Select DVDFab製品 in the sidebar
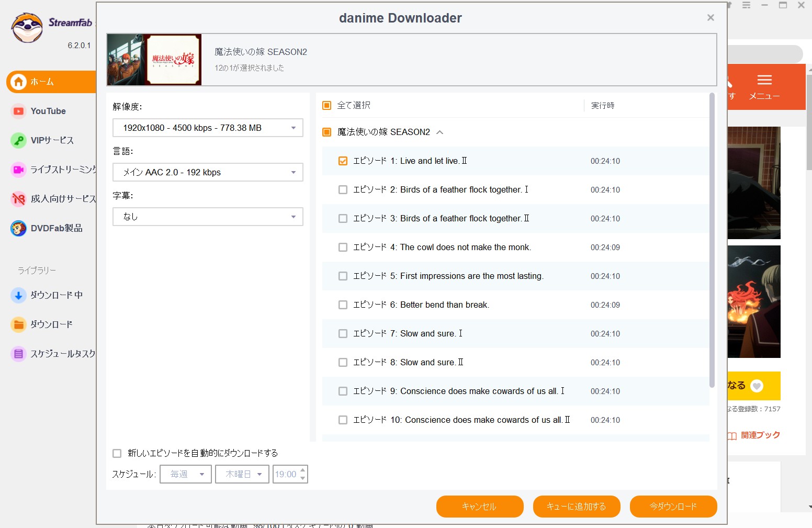 tap(57, 228)
